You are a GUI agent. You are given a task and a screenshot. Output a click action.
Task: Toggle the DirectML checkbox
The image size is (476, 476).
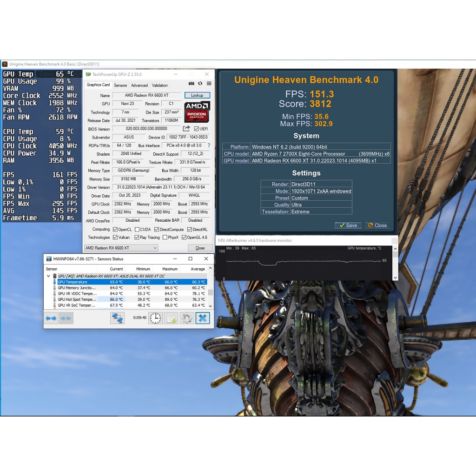[190, 229]
